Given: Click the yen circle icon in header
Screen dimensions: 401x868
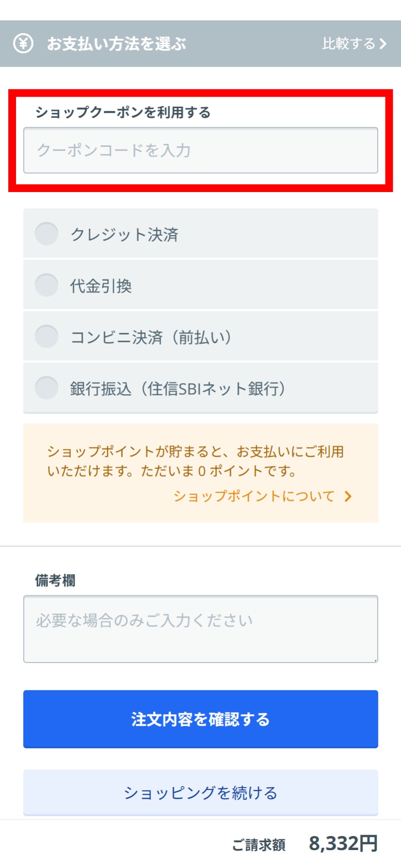Looking at the screenshot, I should point(23,44).
